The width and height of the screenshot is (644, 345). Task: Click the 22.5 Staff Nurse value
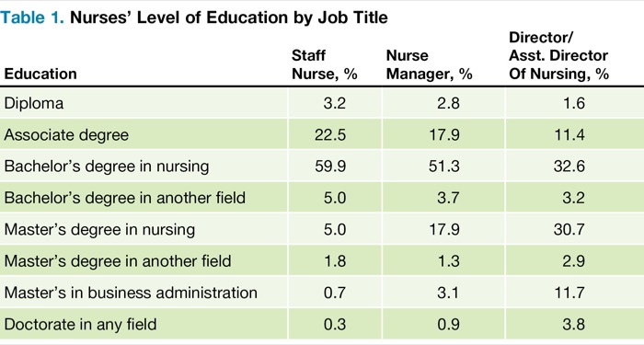(330, 134)
